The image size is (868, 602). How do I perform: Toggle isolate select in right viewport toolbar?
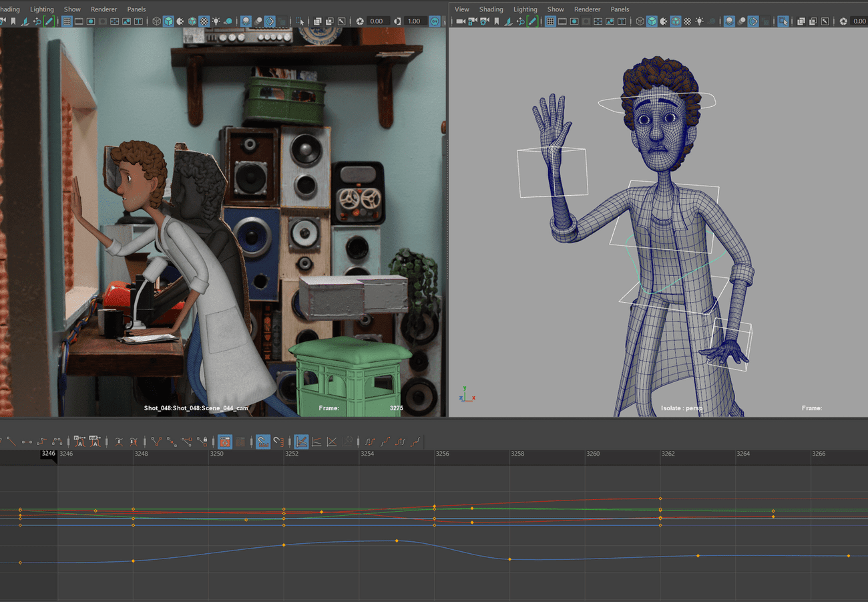coord(783,21)
